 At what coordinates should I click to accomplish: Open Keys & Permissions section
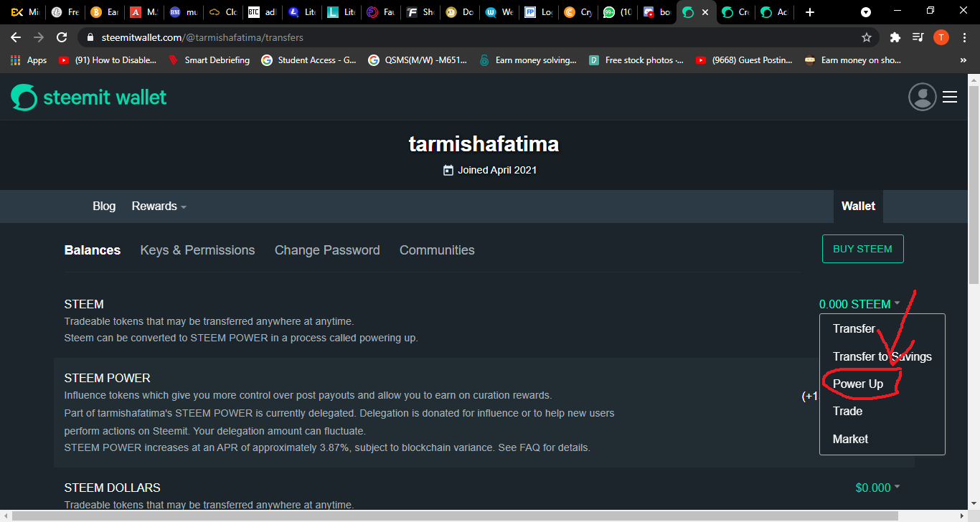197,250
